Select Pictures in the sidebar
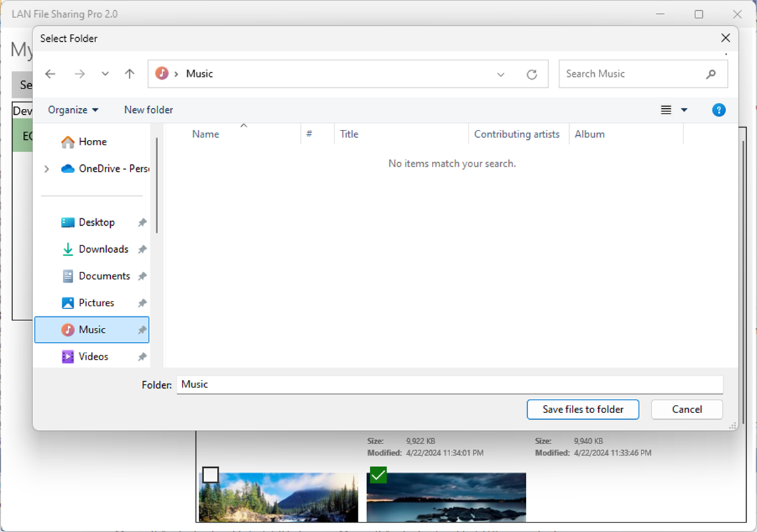Image resolution: width=757 pixels, height=532 pixels. pyautogui.click(x=95, y=302)
